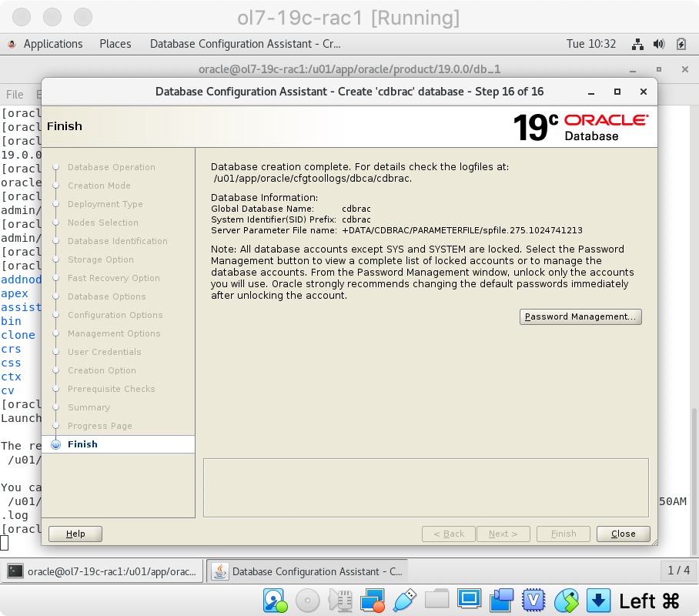Select the Database Options step
The width and height of the screenshot is (699, 616).
[106, 296]
